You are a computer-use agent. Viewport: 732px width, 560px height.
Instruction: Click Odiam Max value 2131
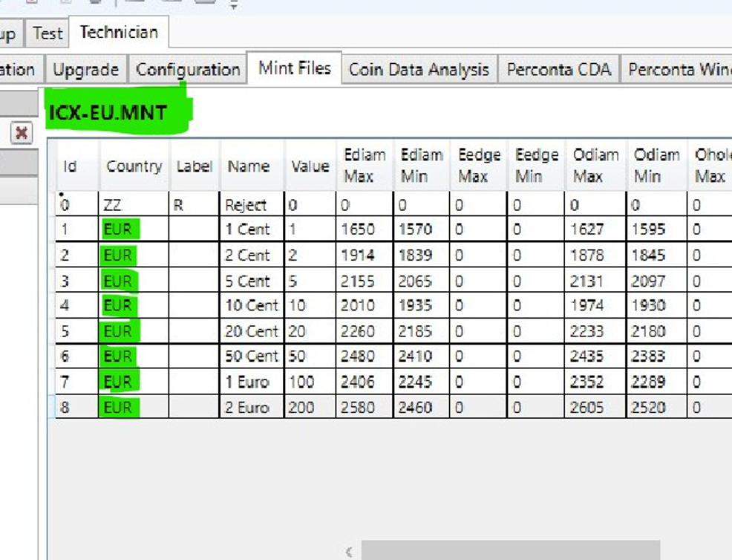595,281
